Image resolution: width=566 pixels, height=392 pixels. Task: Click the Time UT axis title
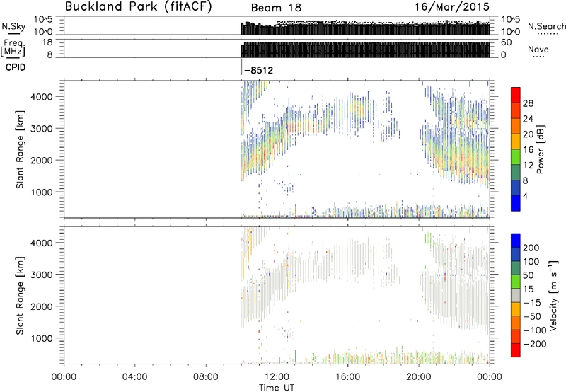click(277, 388)
